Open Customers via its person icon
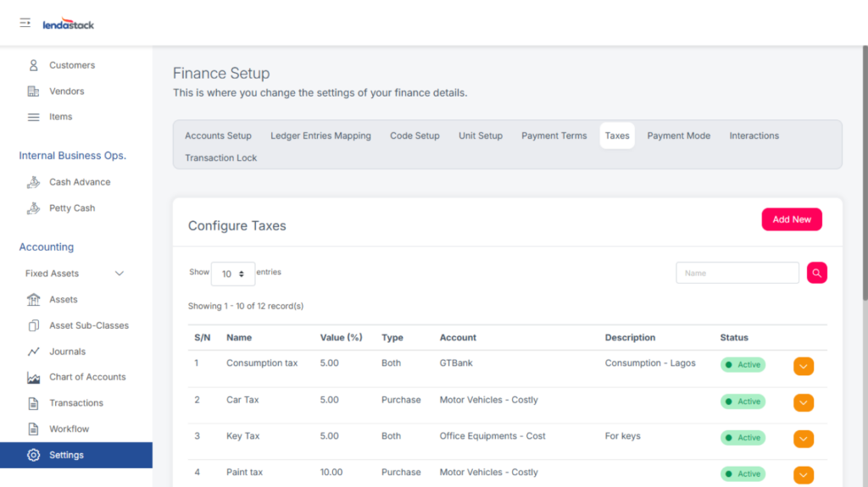 click(34, 65)
